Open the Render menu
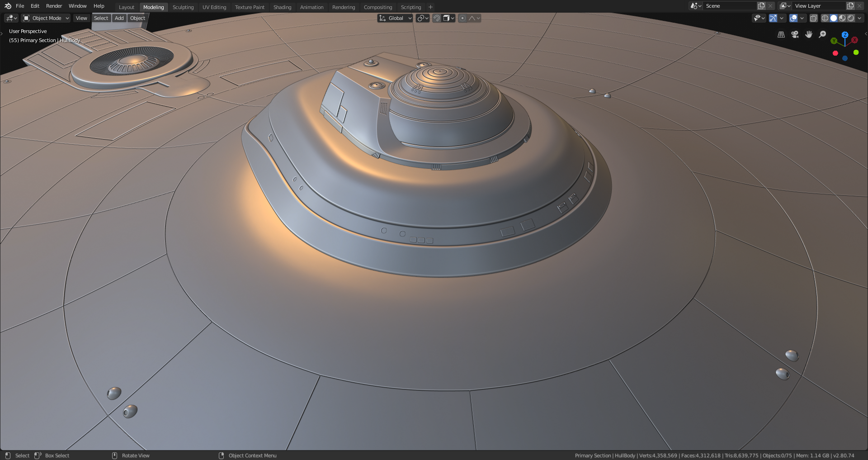The width and height of the screenshot is (868, 460). (x=54, y=6)
